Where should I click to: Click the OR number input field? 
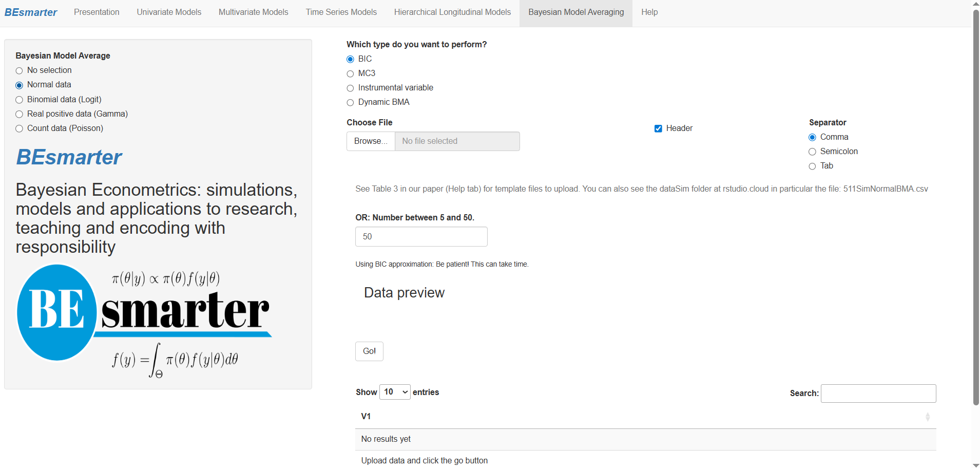(x=421, y=237)
